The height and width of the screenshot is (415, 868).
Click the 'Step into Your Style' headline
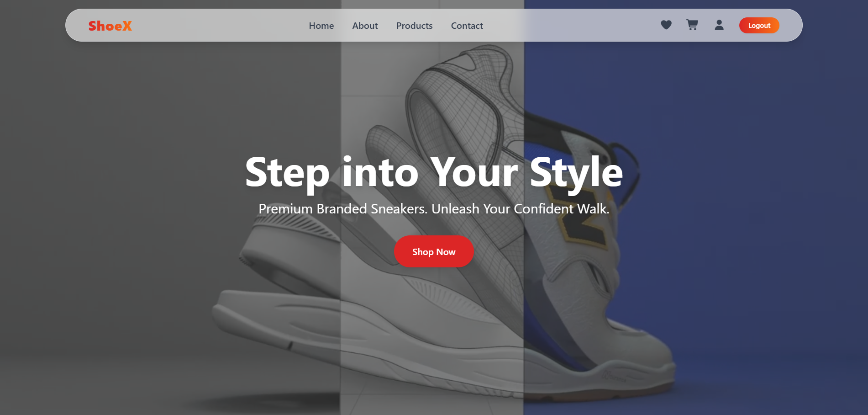coord(434,173)
